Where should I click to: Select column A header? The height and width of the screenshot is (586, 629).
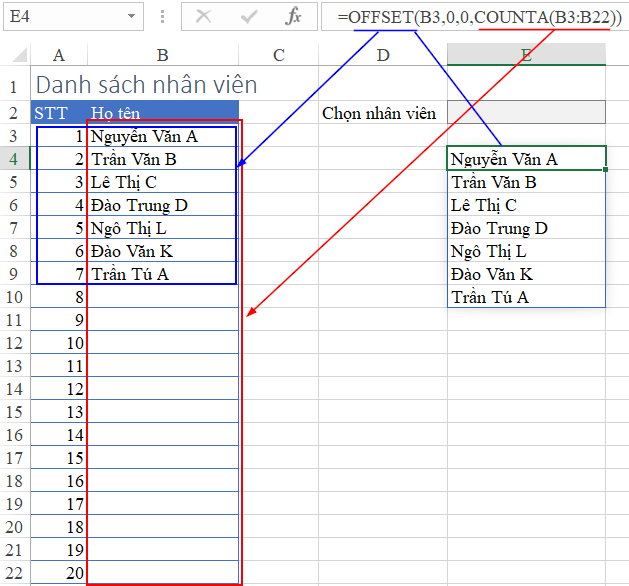(59, 55)
